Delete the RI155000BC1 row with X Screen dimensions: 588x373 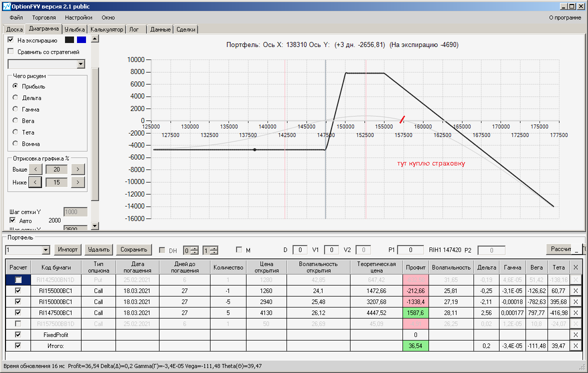pos(575,291)
